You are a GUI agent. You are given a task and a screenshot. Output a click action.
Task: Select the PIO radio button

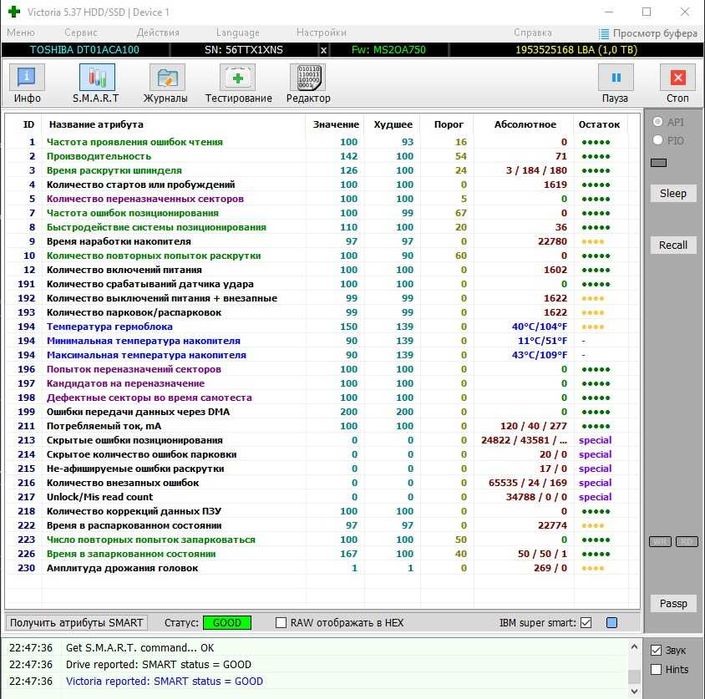tap(657, 140)
